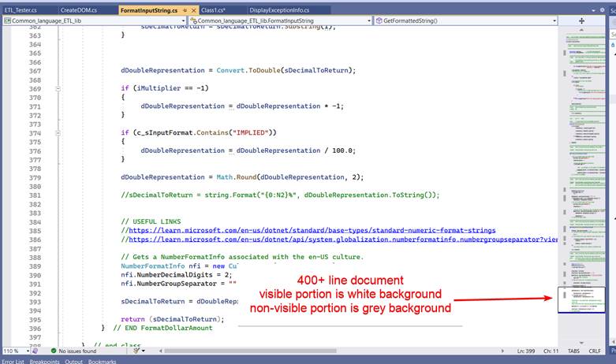Viewport: 616px width, 364px height.
Task: Open the Output panel tab
Action: tap(74, 362)
